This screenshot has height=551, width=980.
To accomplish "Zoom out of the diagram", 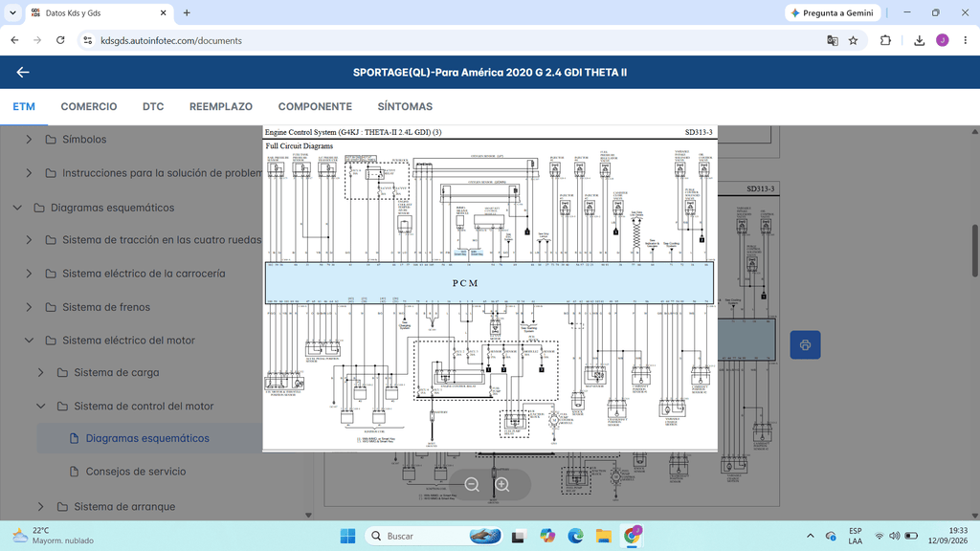I will [x=472, y=485].
